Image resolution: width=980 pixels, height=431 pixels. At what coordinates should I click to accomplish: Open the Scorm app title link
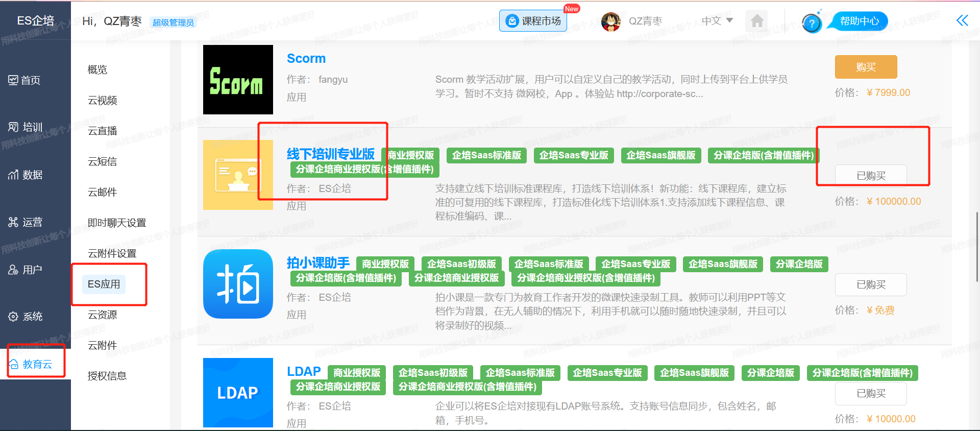coord(306,58)
